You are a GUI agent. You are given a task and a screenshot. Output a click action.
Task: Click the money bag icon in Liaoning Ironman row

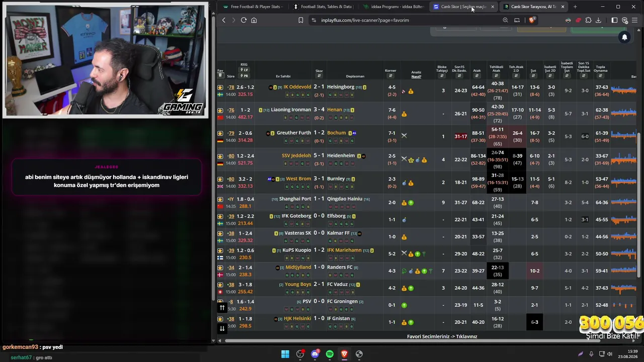click(404, 114)
